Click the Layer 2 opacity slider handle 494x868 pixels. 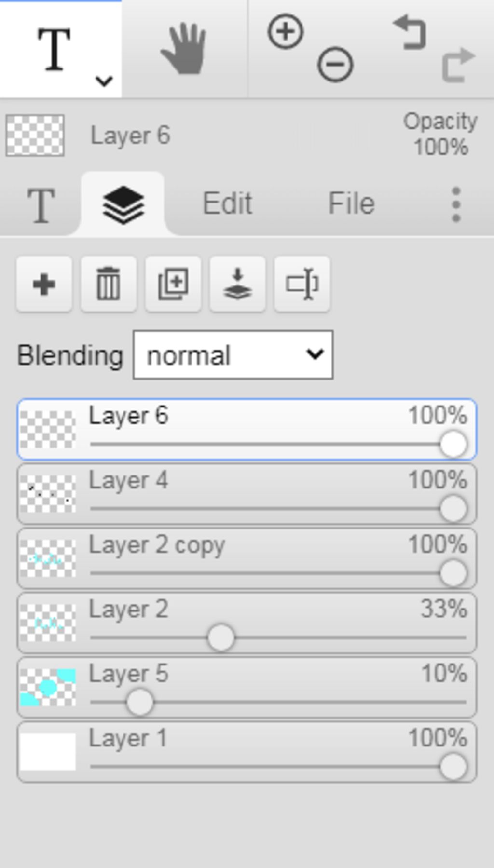(x=221, y=637)
